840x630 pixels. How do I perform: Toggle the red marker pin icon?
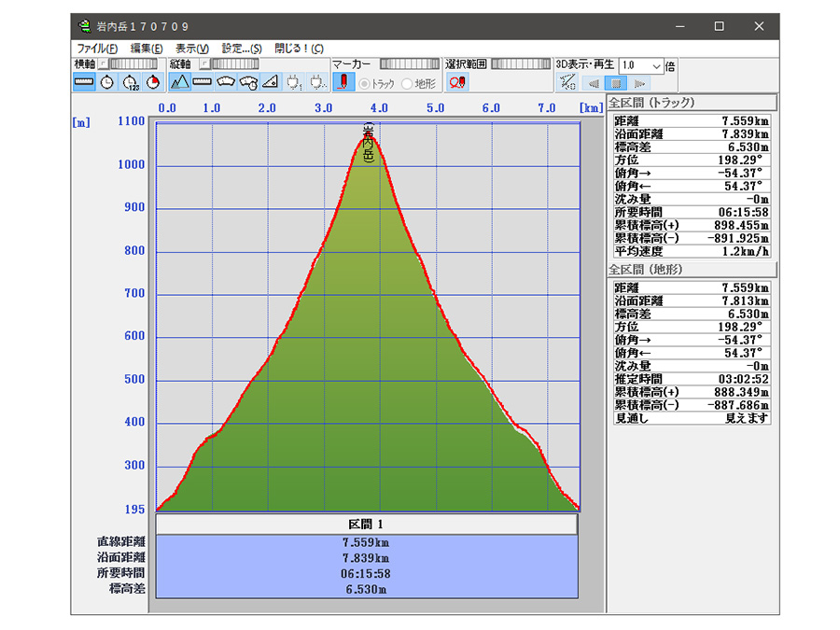(343, 82)
